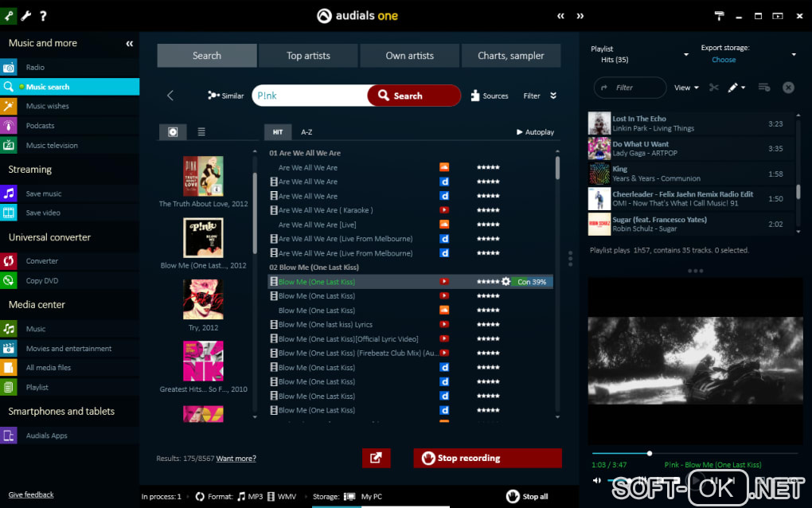Open Playlist in Media center
812x508 pixels.
(69, 387)
